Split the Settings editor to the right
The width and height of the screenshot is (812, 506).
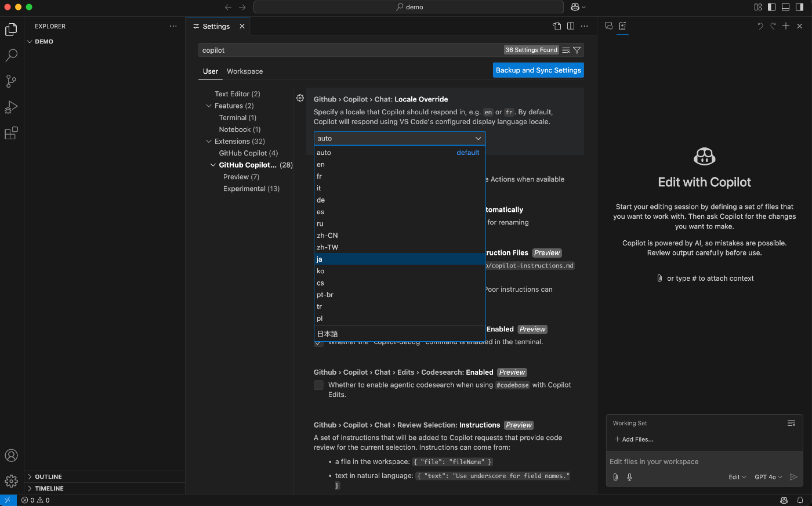pos(571,26)
